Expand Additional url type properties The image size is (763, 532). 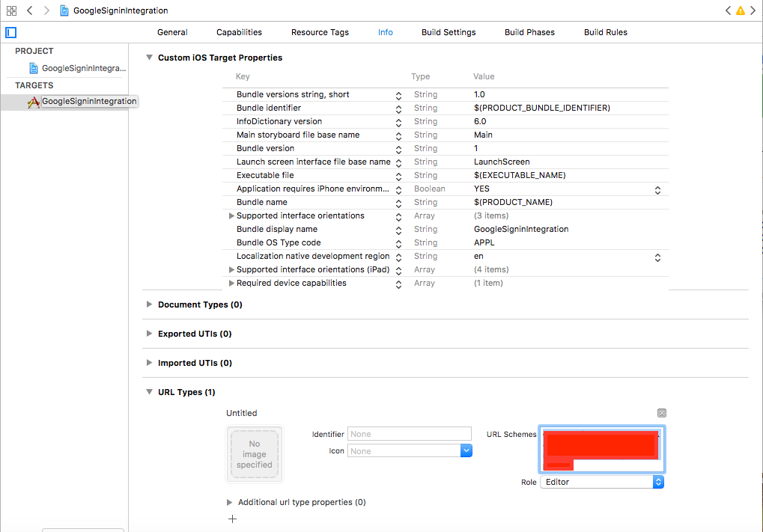230,502
